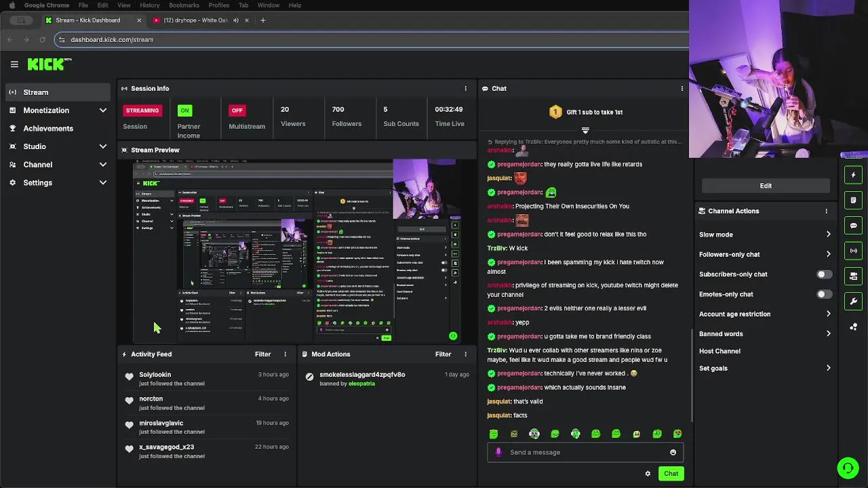Image resolution: width=868 pixels, height=488 pixels.
Task: Open Banned words chevron
Action: coord(828,333)
